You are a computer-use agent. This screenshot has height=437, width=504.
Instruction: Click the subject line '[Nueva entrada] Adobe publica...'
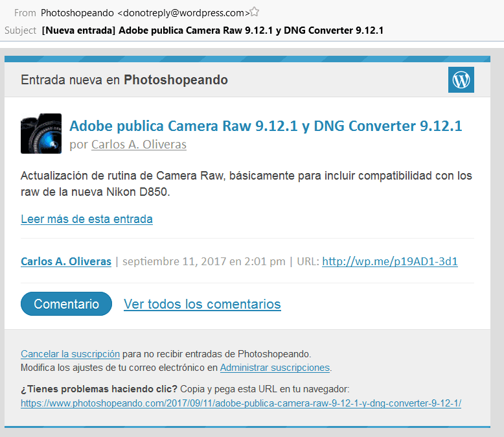click(212, 30)
